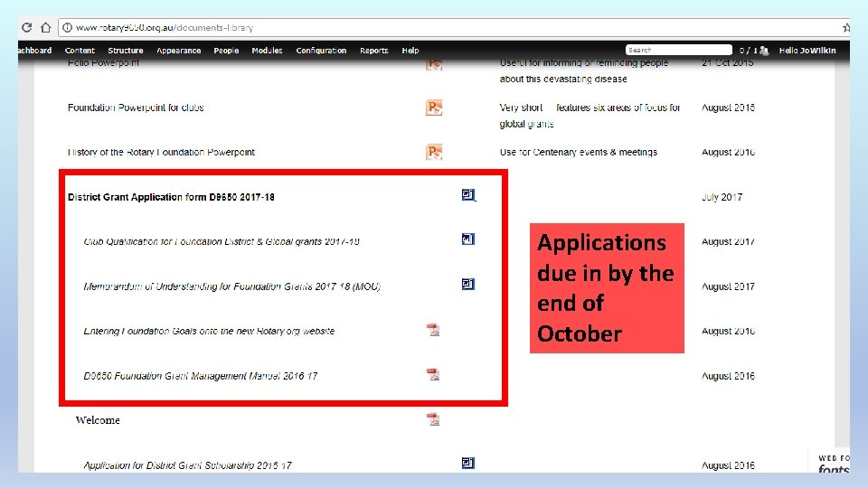Download PowerPoint icon for History of Rotary Foundation
This screenshot has height=488, width=868.
point(434,152)
